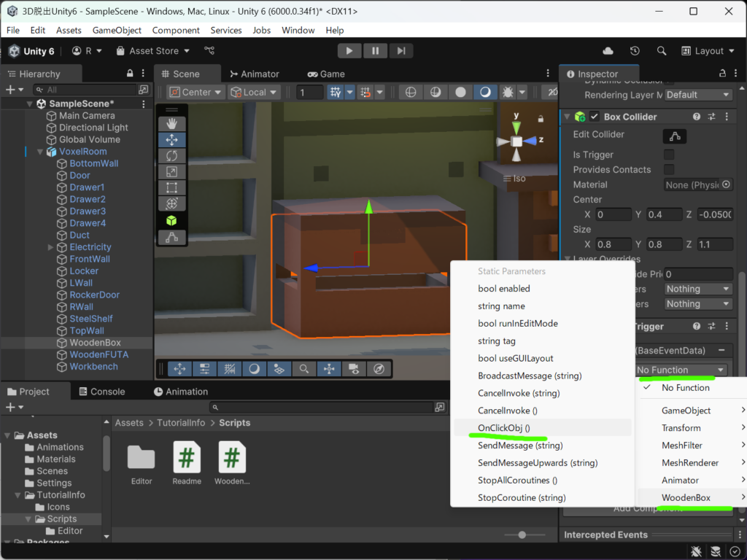The image size is (747, 560).
Task: Adjust the project icon size slider
Action: (522, 534)
